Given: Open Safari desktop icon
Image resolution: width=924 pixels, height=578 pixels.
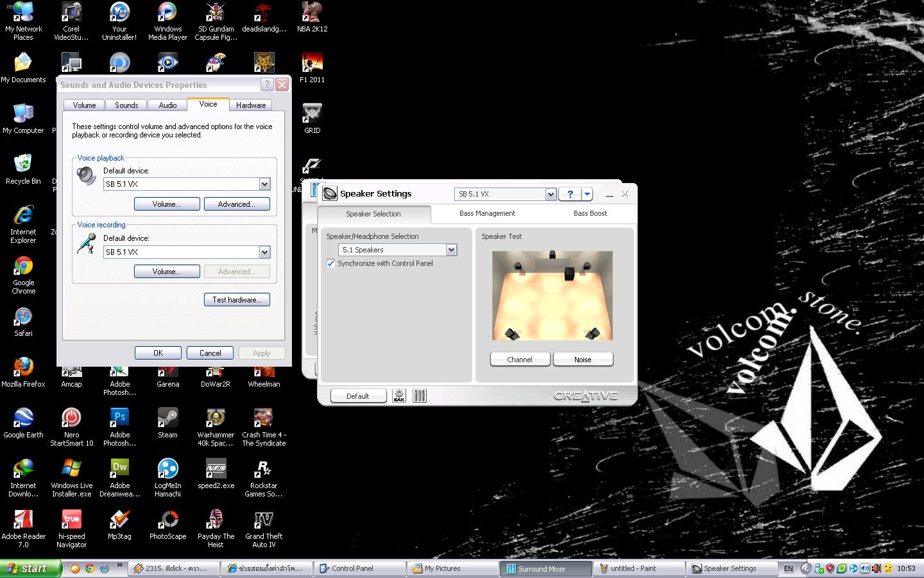Looking at the screenshot, I should click(x=24, y=321).
